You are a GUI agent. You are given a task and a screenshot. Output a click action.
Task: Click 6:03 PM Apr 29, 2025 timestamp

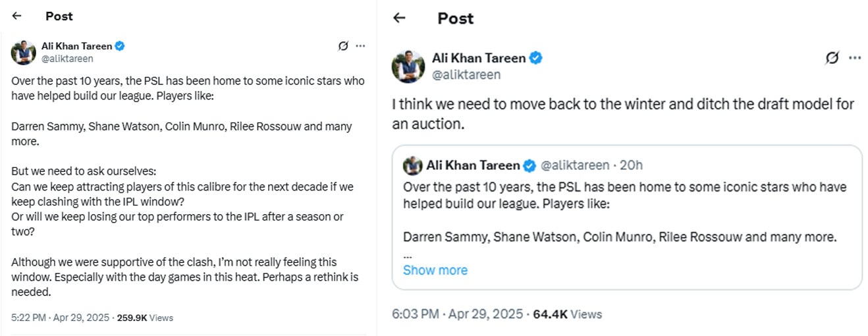point(457,314)
